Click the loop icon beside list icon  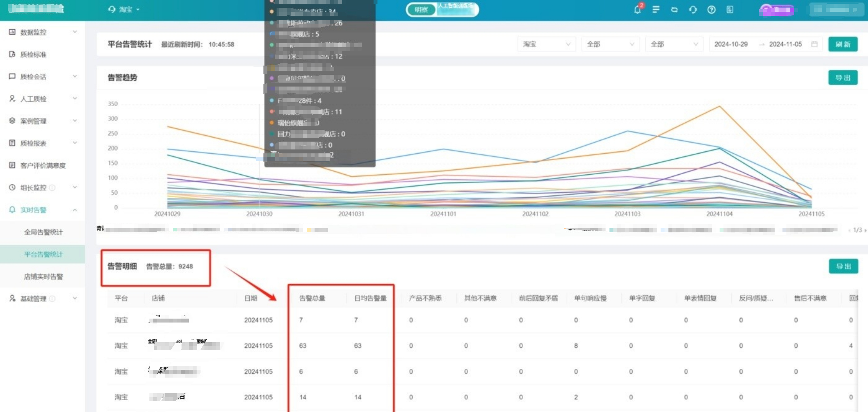point(674,10)
